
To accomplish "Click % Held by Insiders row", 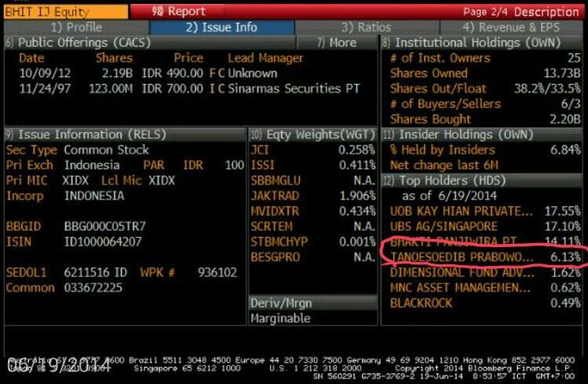I will tap(485, 150).
